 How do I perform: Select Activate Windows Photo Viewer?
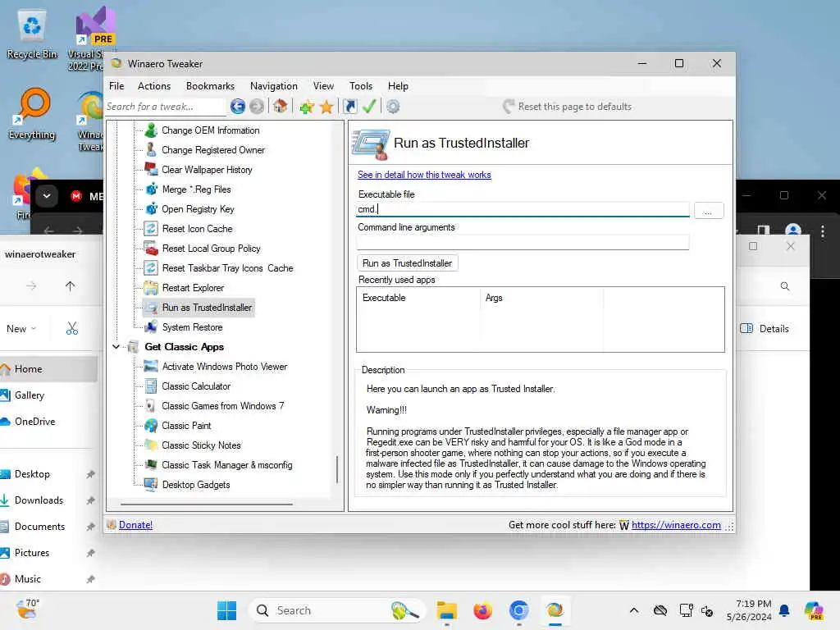point(225,367)
